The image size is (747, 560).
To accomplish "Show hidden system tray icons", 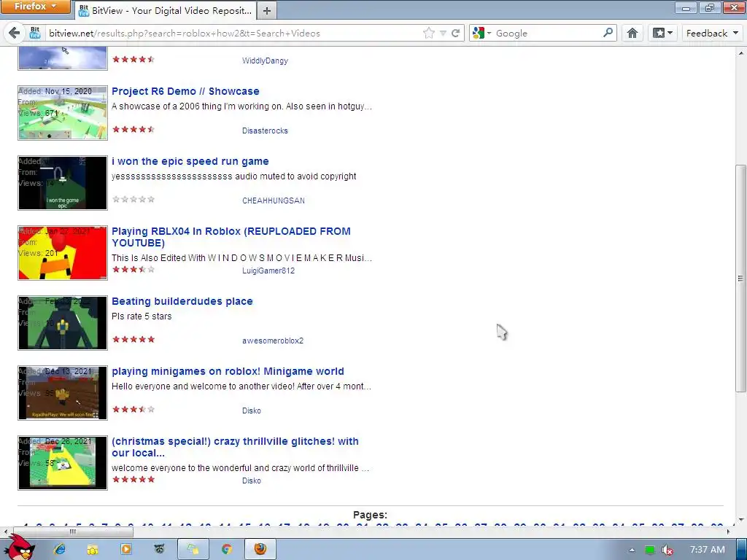I will 632,550.
